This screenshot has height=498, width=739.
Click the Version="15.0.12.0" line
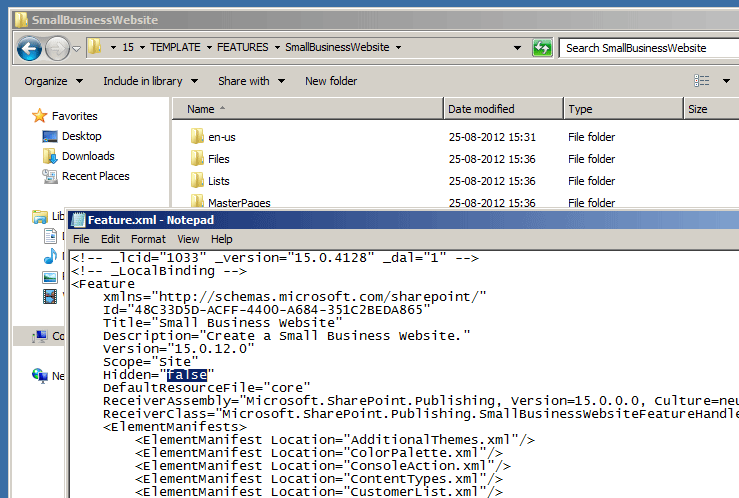click(x=179, y=349)
